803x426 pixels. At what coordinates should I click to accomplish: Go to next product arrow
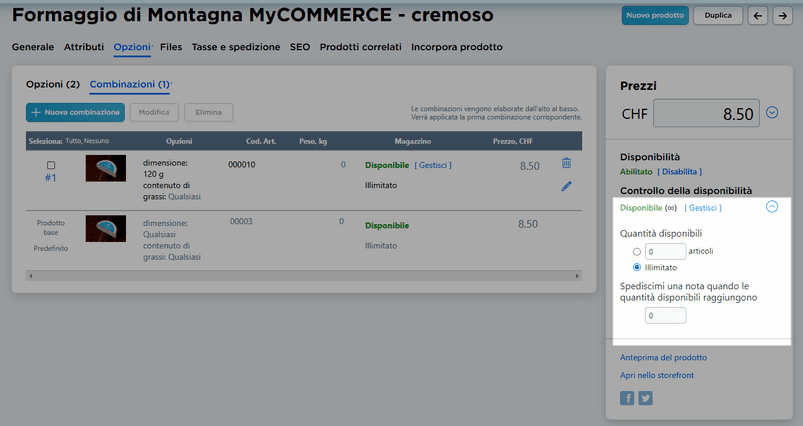tap(783, 16)
